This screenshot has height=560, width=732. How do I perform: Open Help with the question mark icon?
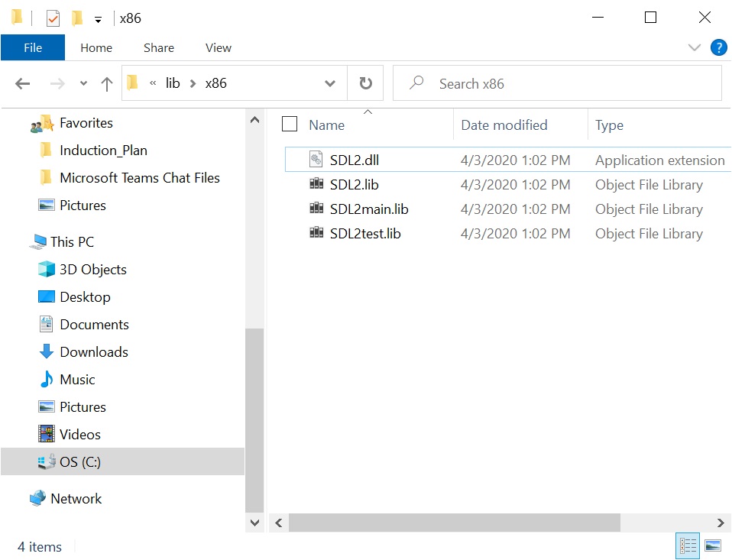[x=718, y=47]
